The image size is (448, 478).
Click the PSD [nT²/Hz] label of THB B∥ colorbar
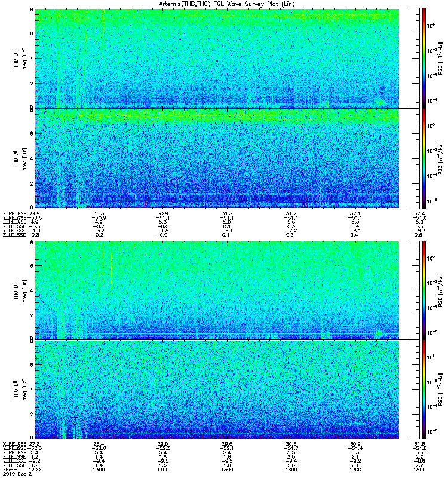pos(440,158)
